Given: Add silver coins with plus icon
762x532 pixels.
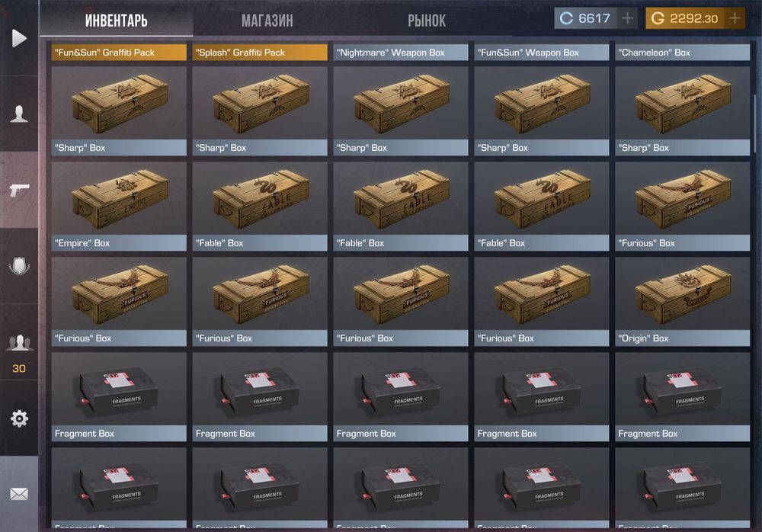Looking at the screenshot, I should pos(627,18).
